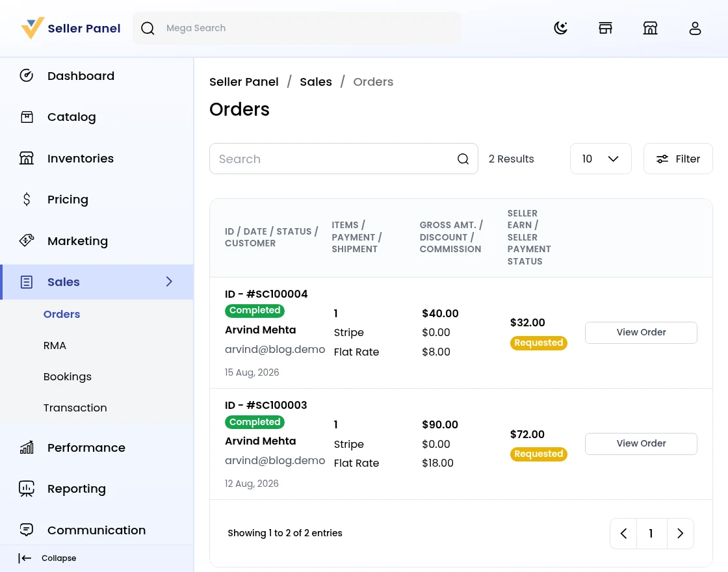The width and height of the screenshot is (728, 572).
Task: Click the Inventories warehouse icon
Action: coord(27,158)
